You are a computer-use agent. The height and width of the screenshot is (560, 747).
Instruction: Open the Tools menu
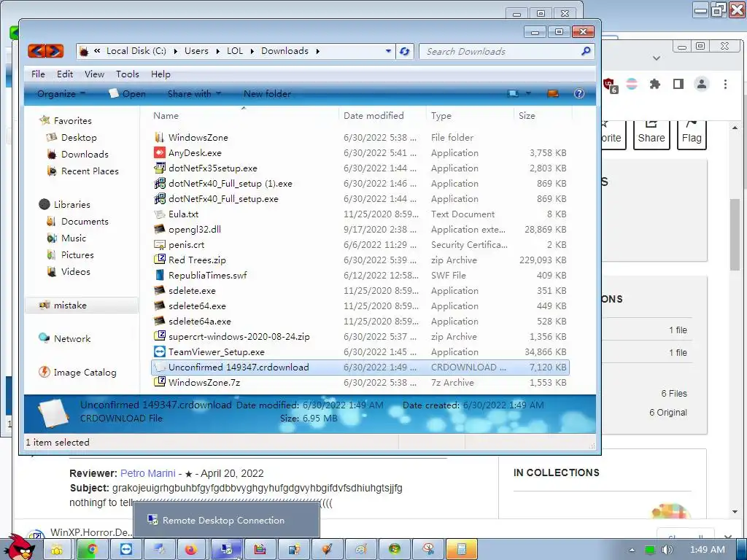(127, 74)
